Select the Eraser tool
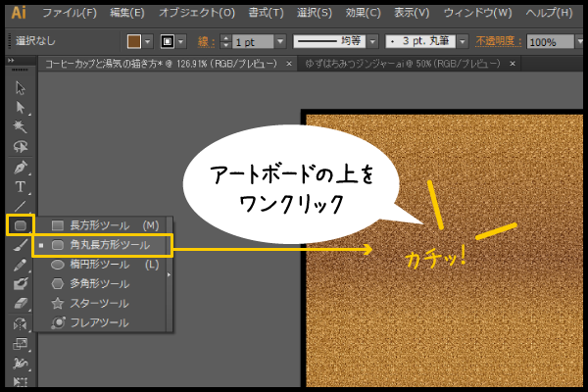 pos(20,304)
